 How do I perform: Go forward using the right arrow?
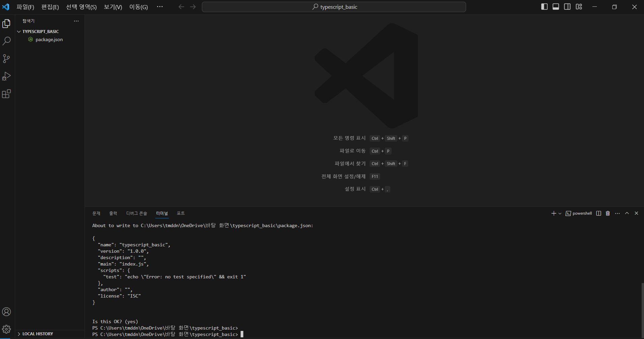click(193, 7)
